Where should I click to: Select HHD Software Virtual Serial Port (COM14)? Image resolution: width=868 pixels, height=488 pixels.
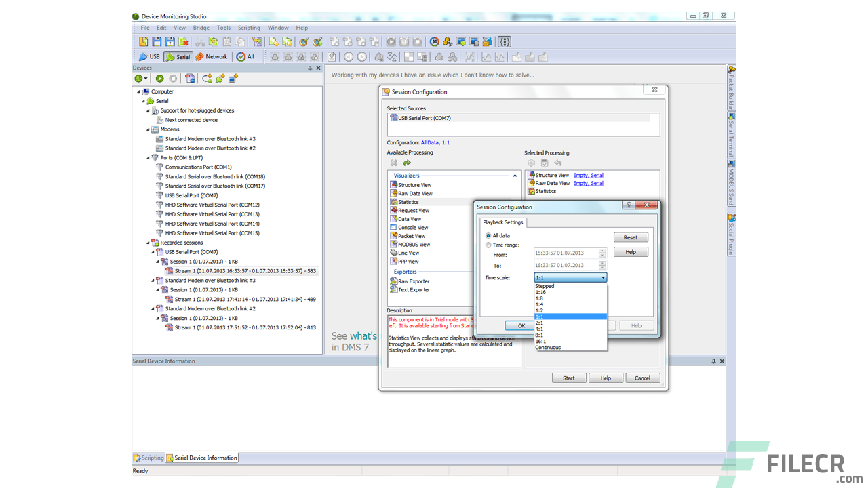tap(208, 224)
